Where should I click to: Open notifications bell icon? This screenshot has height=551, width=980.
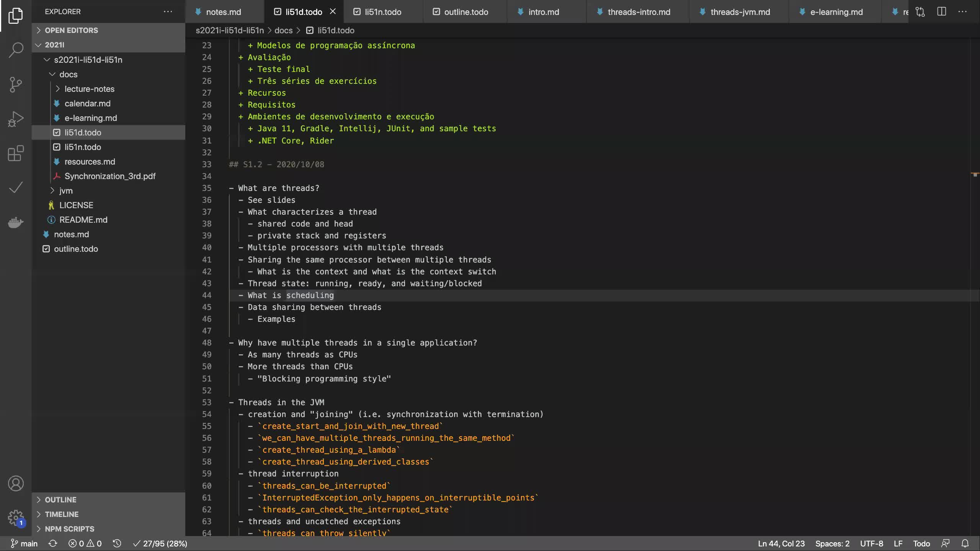point(965,543)
